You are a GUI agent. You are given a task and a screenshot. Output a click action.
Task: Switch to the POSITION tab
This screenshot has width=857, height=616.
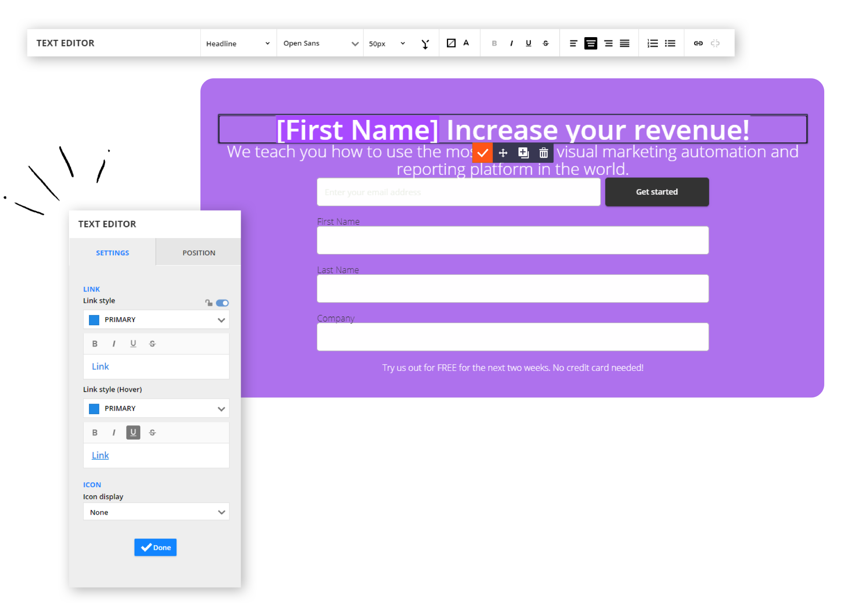pos(198,252)
